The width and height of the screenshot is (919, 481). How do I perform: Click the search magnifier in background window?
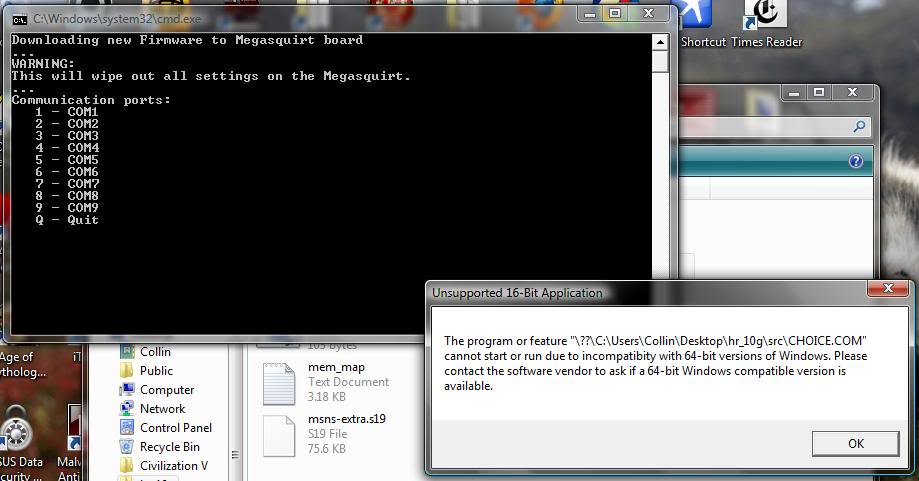pos(859,126)
